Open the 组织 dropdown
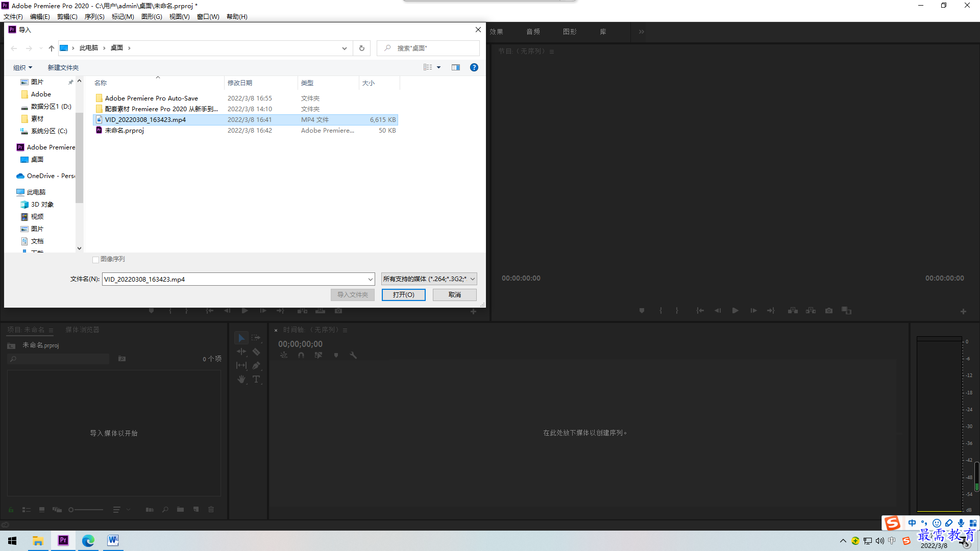Viewport: 980px width, 551px height. (x=22, y=67)
